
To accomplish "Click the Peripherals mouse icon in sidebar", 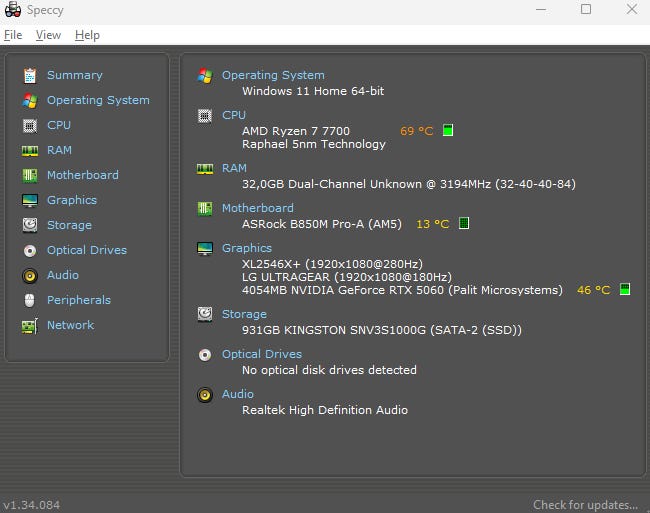I will pos(29,300).
